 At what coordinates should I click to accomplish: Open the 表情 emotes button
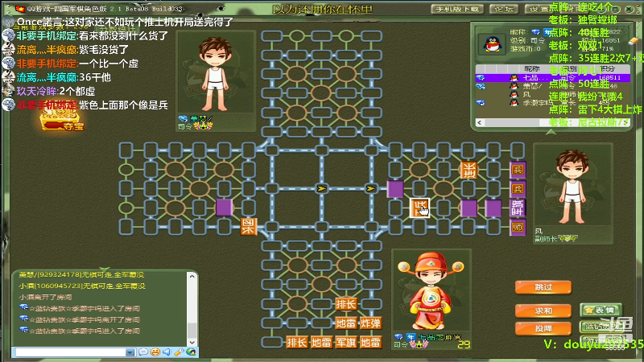point(601,311)
